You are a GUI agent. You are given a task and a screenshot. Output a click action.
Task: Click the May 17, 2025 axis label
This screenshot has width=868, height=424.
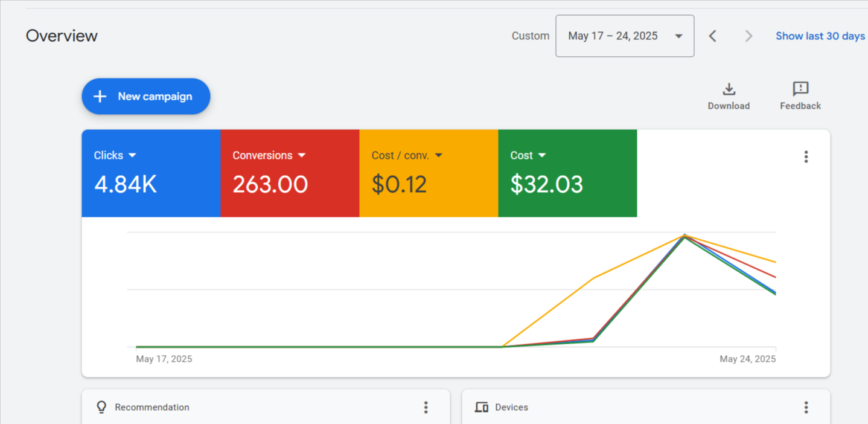pos(164,359)
